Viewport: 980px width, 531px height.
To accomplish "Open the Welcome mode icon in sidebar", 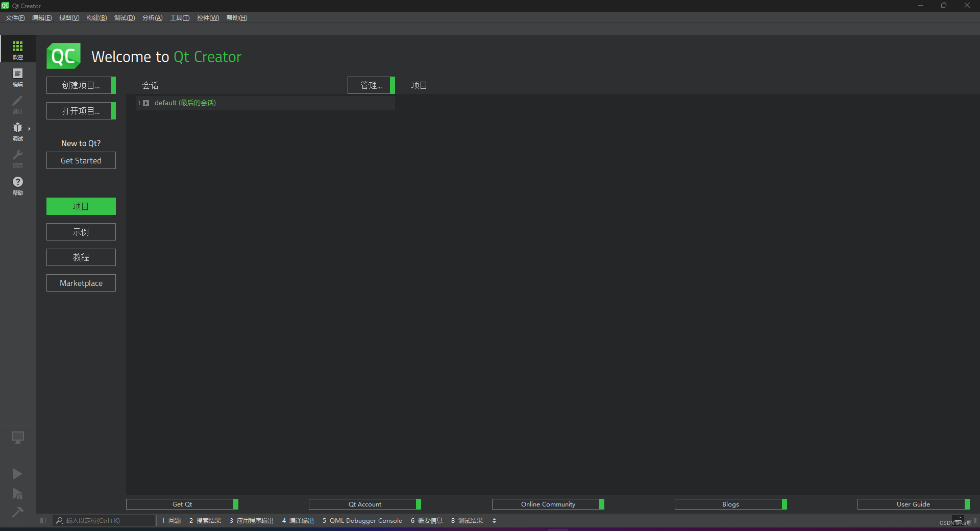I will [18, 50].
